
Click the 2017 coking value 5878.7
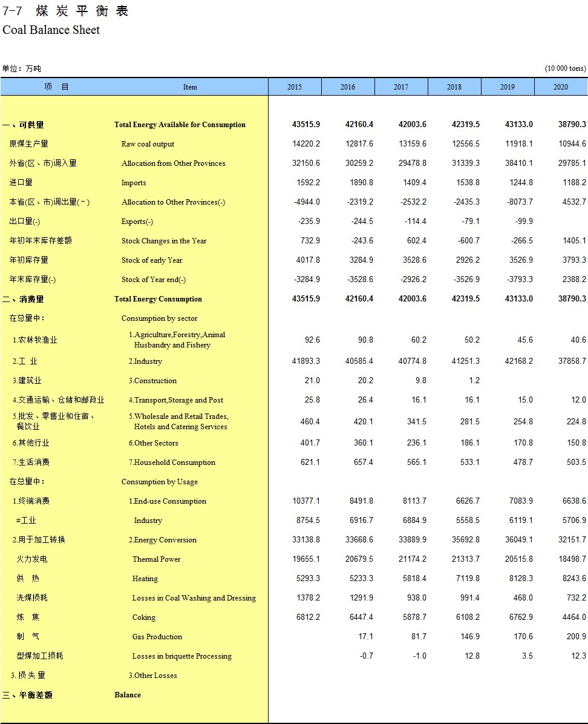pyautogui.click(x=414, y=618)
